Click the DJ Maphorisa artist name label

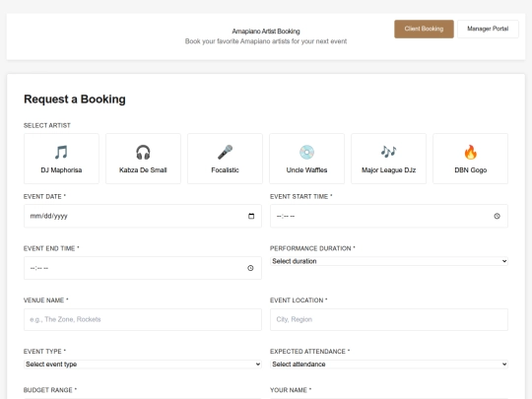[x=61, y=170]
